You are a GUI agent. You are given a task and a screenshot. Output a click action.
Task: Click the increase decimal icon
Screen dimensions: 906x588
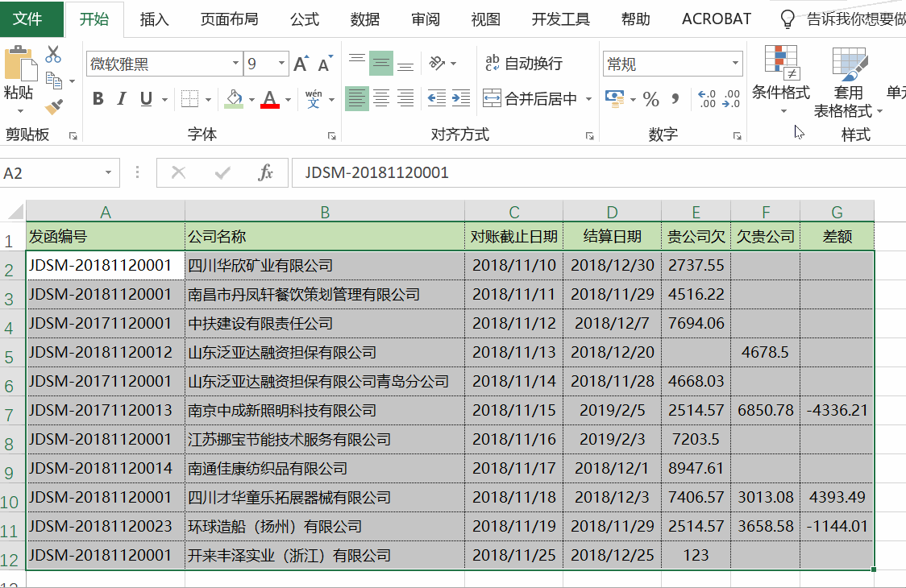point(706,99)
